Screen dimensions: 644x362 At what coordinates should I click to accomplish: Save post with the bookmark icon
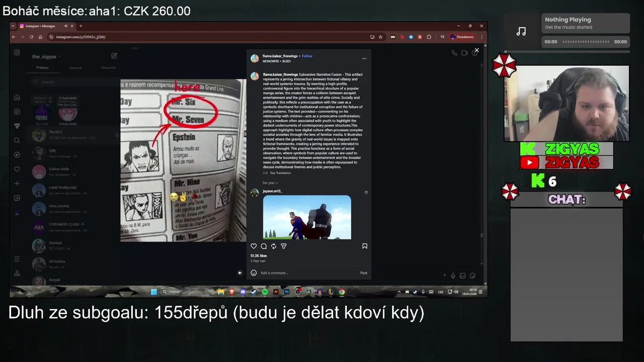365,246
